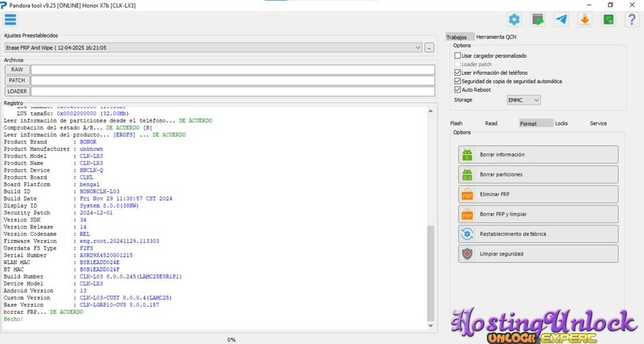Open the Flash tab
This screenshot has width=644, height=344.
[x=456, y=123]
